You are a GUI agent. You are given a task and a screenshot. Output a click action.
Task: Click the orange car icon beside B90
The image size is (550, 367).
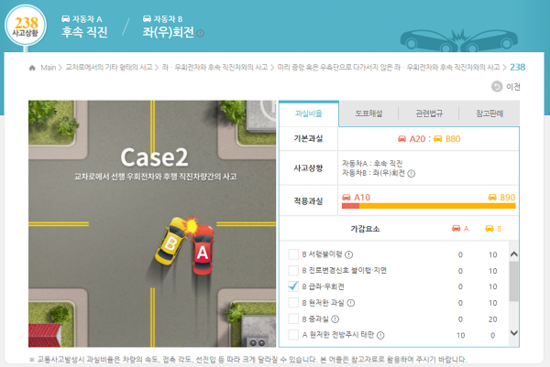pos(492,197)
